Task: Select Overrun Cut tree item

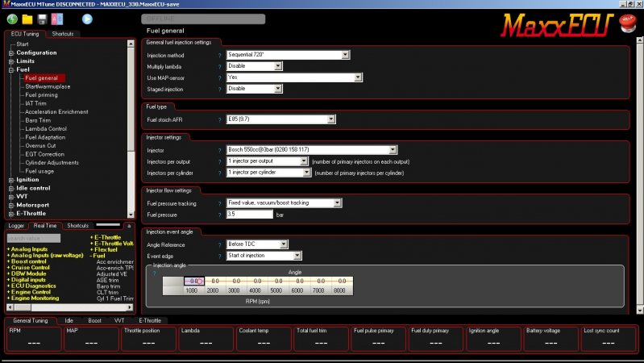Action: tap(40, 145)
